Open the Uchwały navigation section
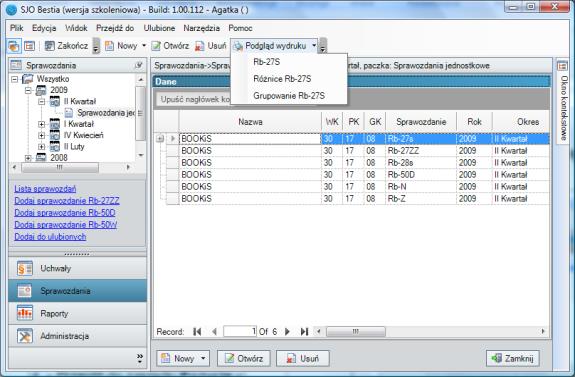This screenshot has height=377, width=575. point(77,268)
